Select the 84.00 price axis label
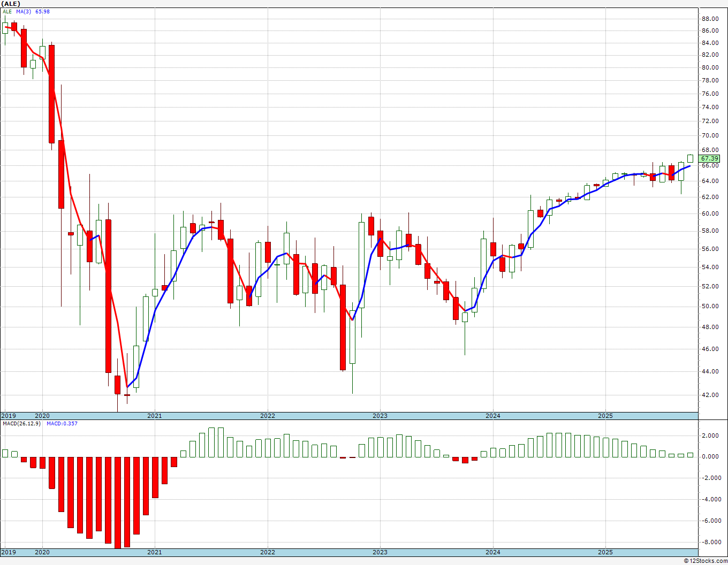This screenshot has width=728, height=565. pyautogui.click(x=710, y=43)
